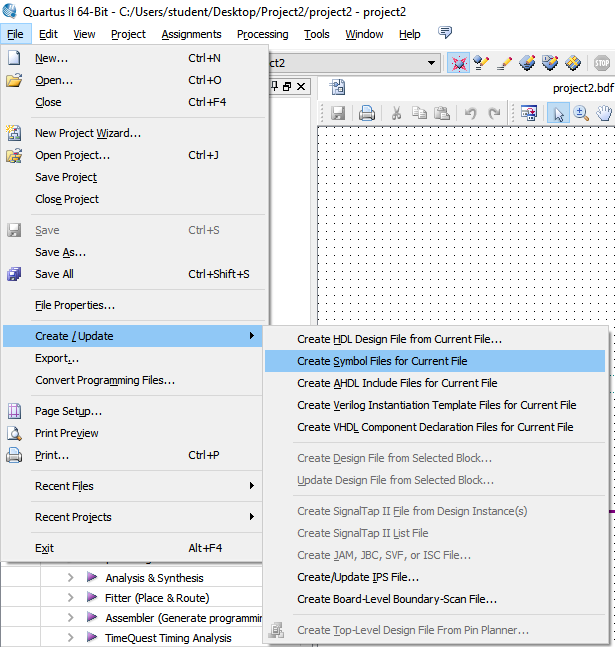Open the Processing menu

[262, 34]
